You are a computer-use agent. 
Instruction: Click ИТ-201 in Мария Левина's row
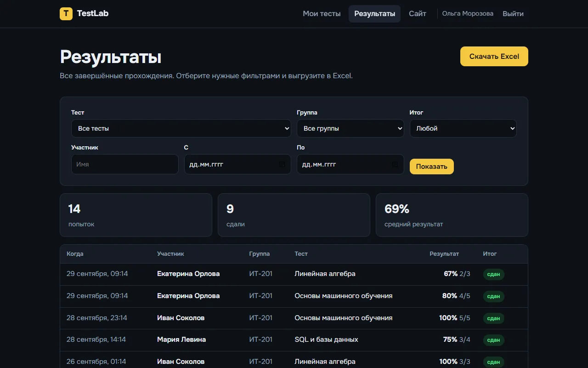click(x=261, y=339)
